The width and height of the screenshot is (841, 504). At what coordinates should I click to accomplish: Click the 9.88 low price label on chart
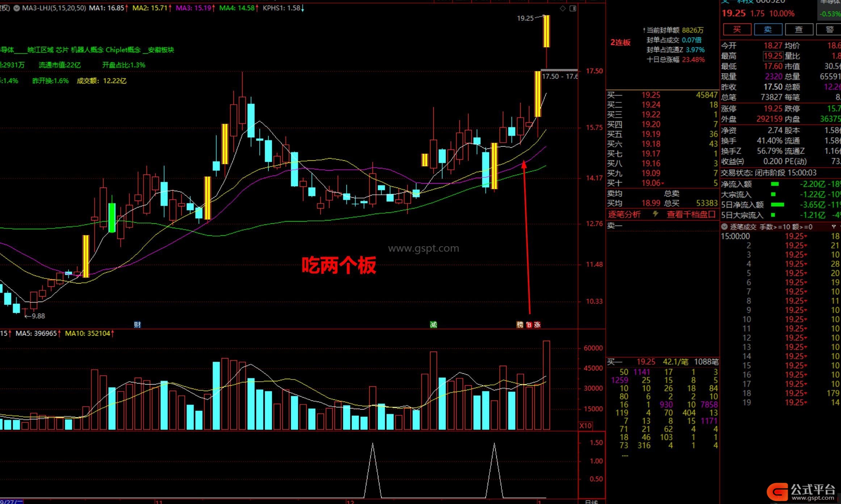tap(38, 316)
